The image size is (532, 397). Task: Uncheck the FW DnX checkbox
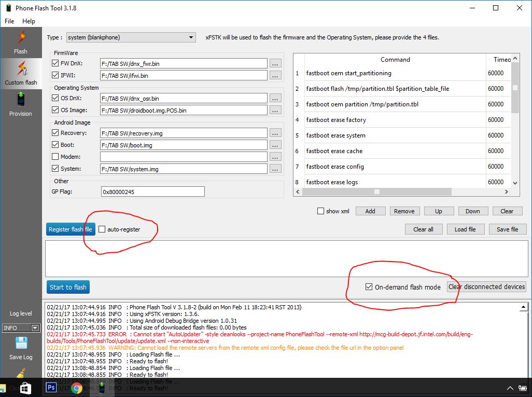tap(55, 63)
